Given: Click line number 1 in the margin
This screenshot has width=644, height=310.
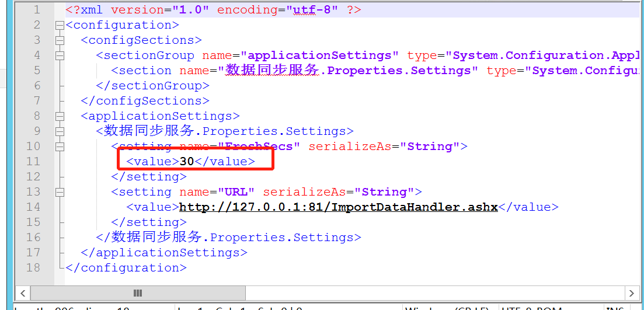Looking at the screenshot, I should tap(37, 10).
